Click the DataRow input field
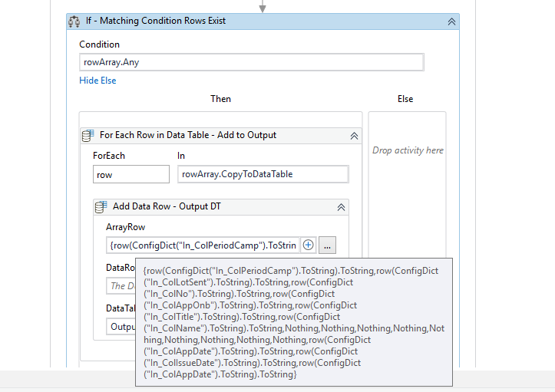Viewport: 555px width, 392px height. [x=121, y=285]
